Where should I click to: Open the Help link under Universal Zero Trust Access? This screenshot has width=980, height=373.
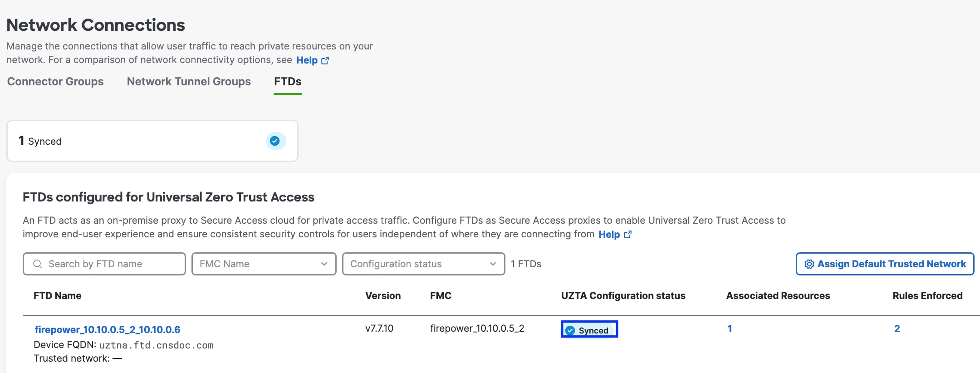click(609, 235)
